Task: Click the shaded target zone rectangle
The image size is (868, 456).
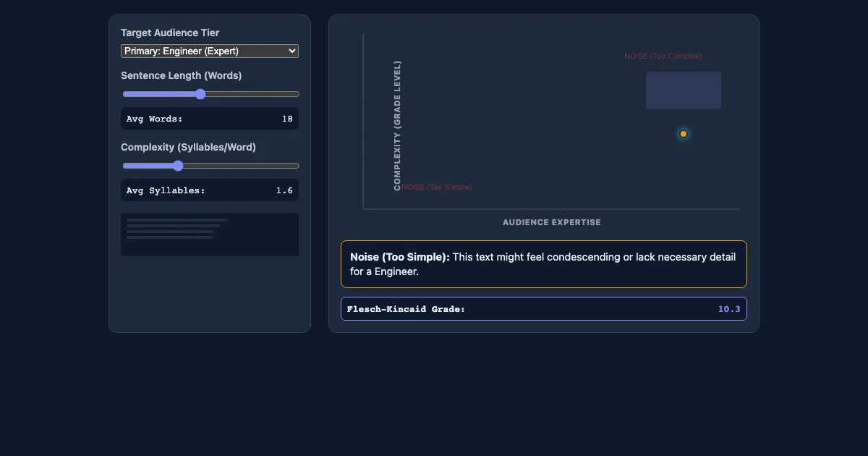Action: (x=684, y=90)
